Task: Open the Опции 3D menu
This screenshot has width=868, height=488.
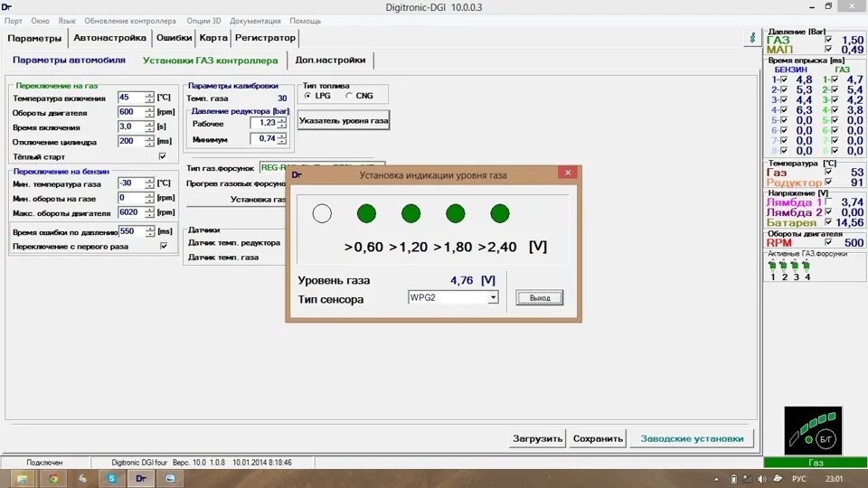Action: 203,21
